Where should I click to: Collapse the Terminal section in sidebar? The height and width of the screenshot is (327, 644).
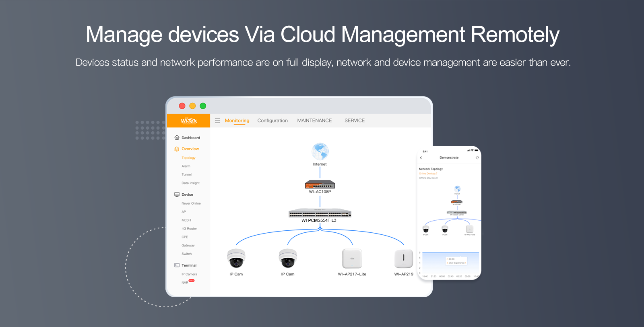click(189, 265)
